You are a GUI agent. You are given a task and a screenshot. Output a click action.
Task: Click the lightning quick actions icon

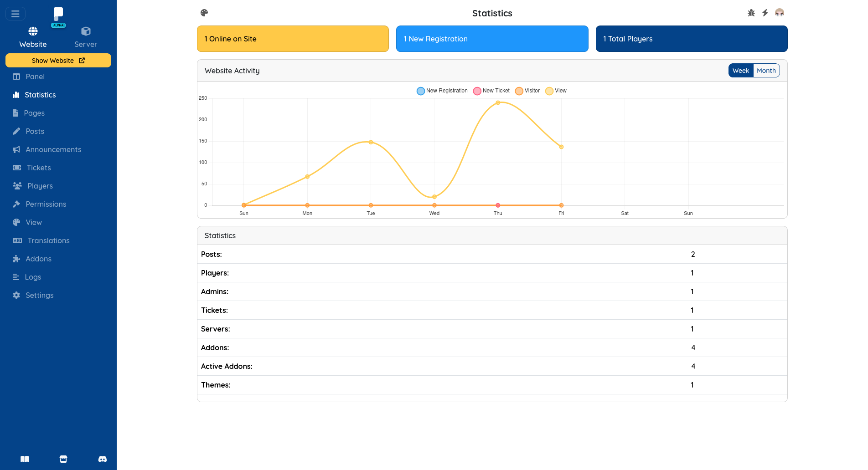(x=765, y=13)
